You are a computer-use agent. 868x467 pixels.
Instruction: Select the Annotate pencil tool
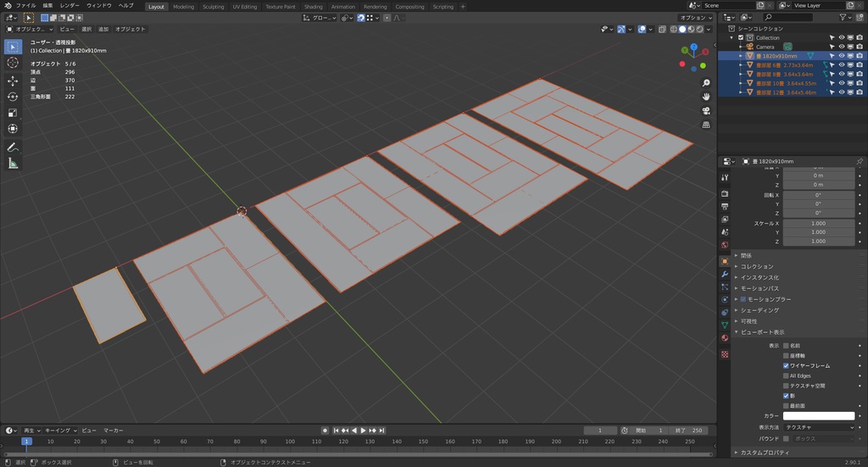click(13, 147)
